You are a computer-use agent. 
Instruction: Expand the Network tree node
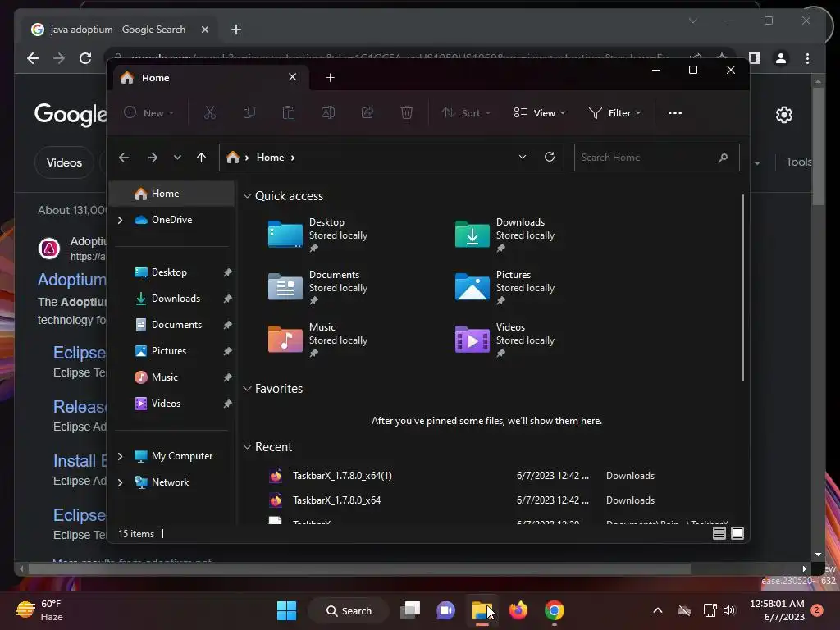[x=120, y=482]
